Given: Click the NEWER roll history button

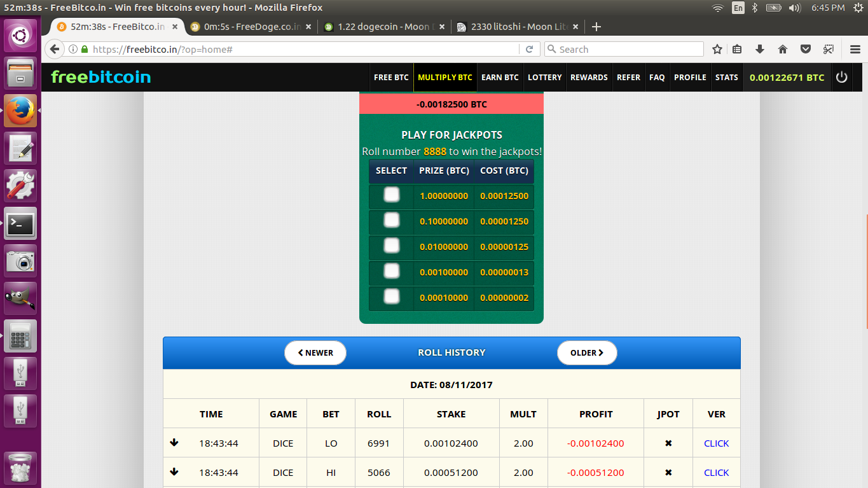Looking at the screenshot, I should (x=315, y=353).
